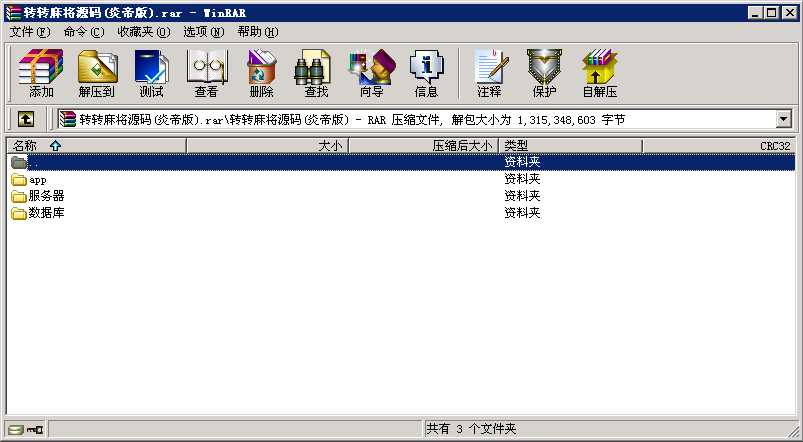This screenshot has height=442, width=803.
Task: Click status bar text 共有 3 个文件夹
Action: tap(471, 429)
